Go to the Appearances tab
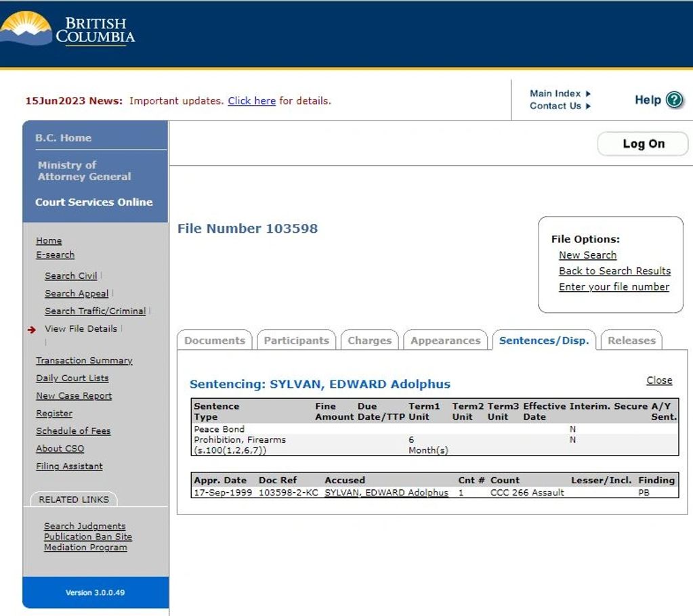The width and height of the screenshot is (693, 616). (x=445, y=340)
